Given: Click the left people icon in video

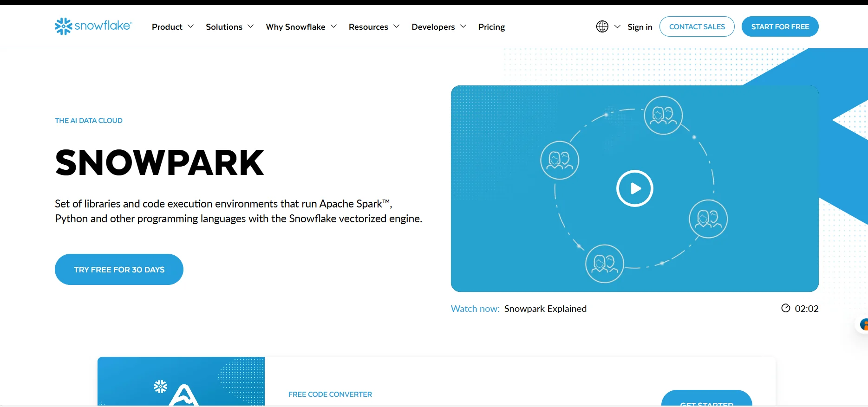Looking at the screenshot, I should tap(560, 161).
